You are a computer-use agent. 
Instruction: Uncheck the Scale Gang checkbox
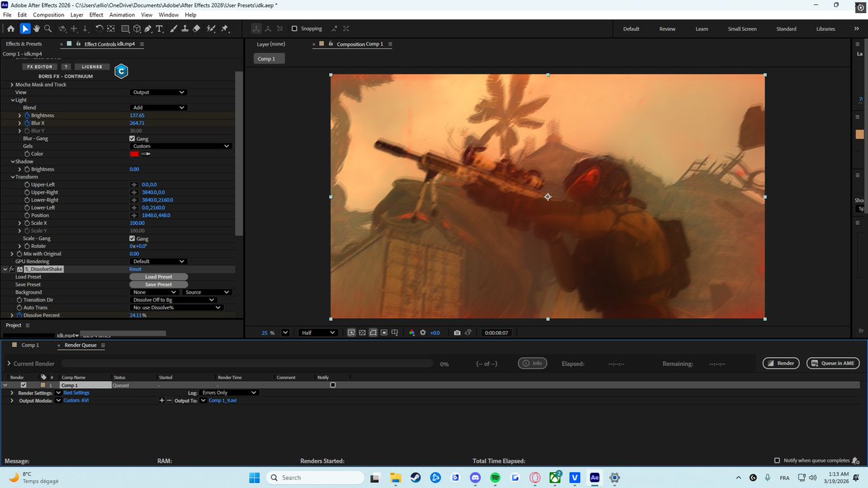point(132,239)
